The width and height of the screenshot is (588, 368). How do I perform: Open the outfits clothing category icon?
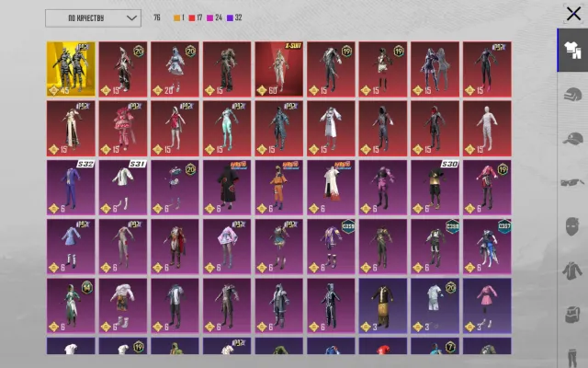pos(572,50)
